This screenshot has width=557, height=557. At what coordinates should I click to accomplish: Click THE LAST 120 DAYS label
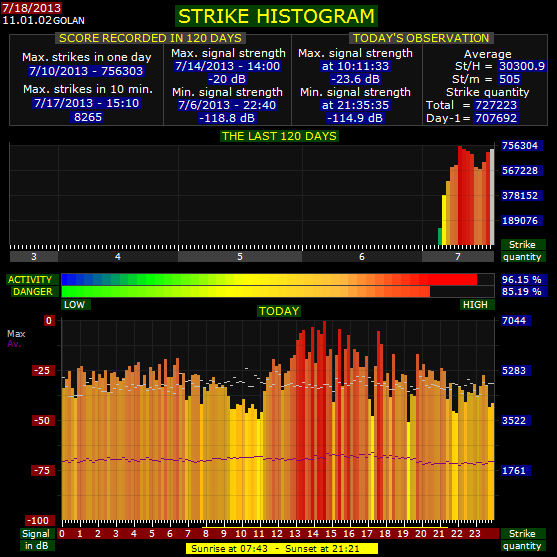(x=279, y=136)
